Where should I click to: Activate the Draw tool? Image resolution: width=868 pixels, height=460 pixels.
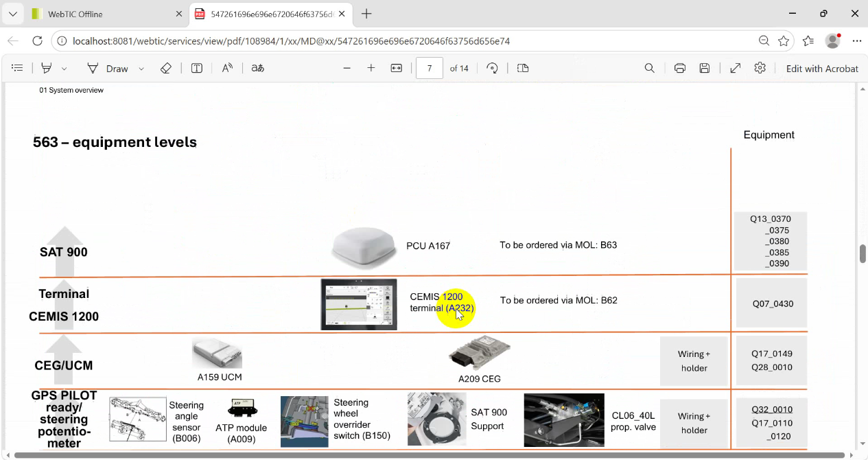coord(108,68)
